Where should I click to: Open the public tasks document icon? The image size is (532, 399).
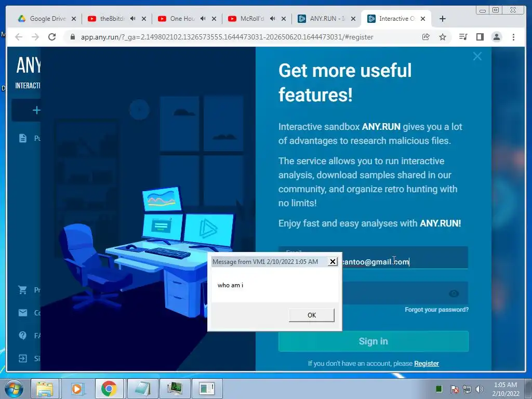pos(23,138)
